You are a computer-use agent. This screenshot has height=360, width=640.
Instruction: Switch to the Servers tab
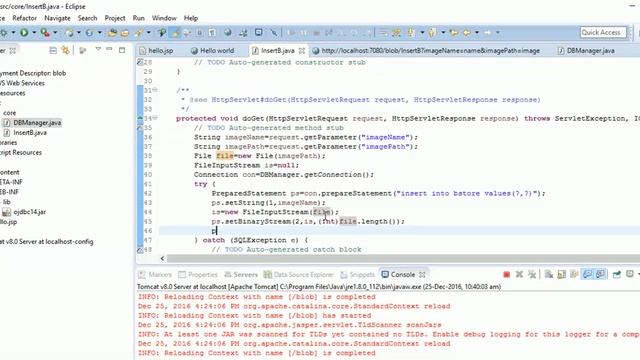coord(241,275)
